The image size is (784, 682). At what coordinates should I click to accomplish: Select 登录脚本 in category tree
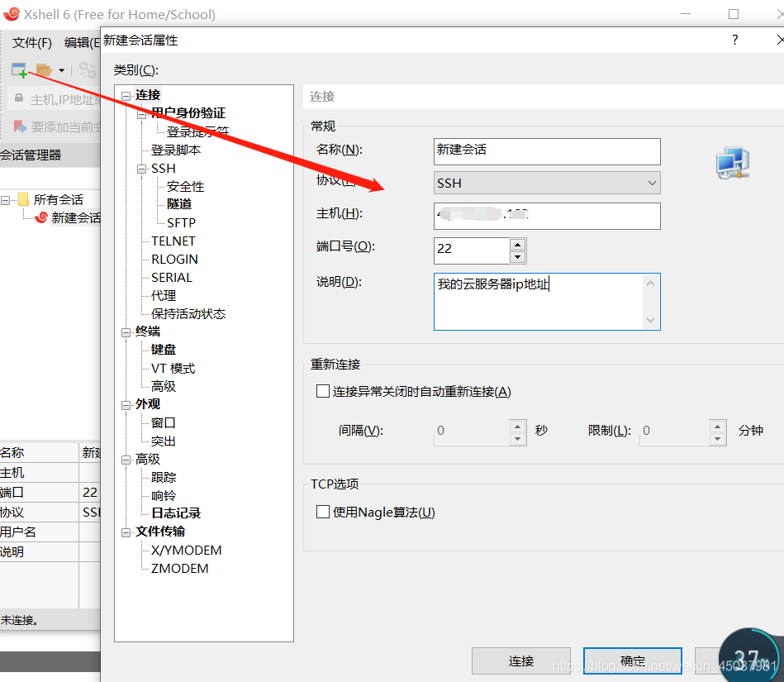pyautogui.click(x=176, y=150)
